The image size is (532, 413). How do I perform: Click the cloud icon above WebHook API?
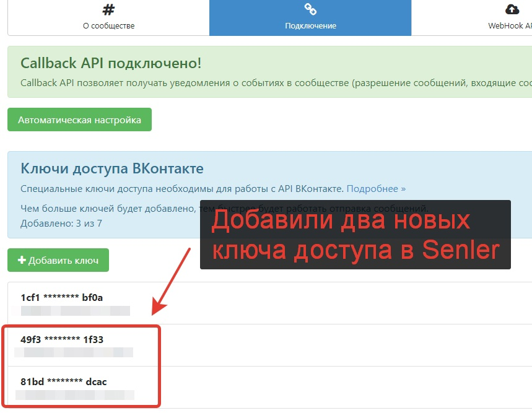coord(511,8)
